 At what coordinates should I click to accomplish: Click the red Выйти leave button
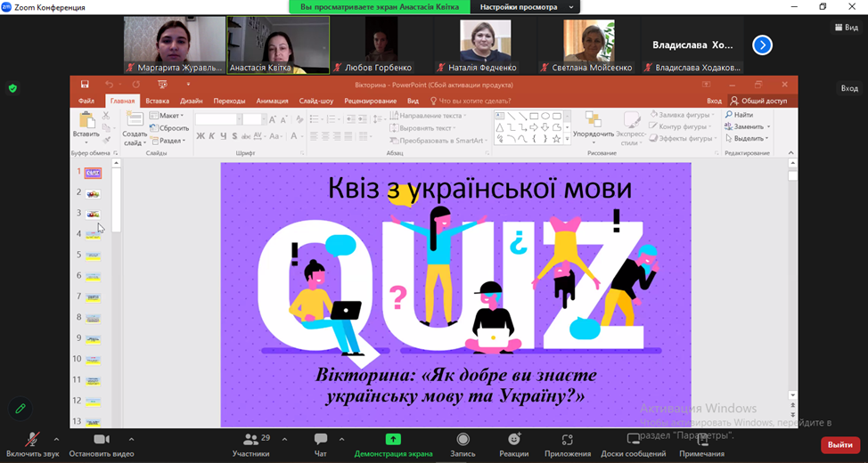point(840,444)
